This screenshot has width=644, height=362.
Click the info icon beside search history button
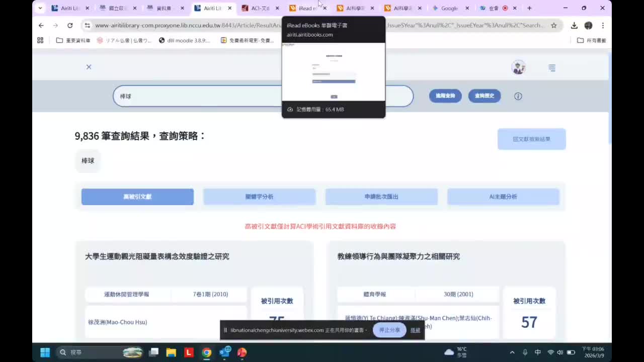click(x=518, y=96)
